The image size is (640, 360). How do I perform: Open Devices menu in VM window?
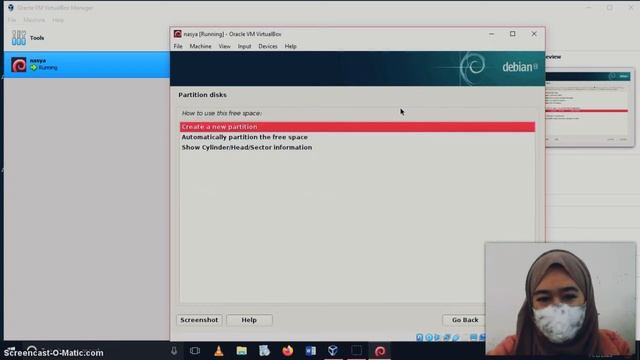coord(268,47)
